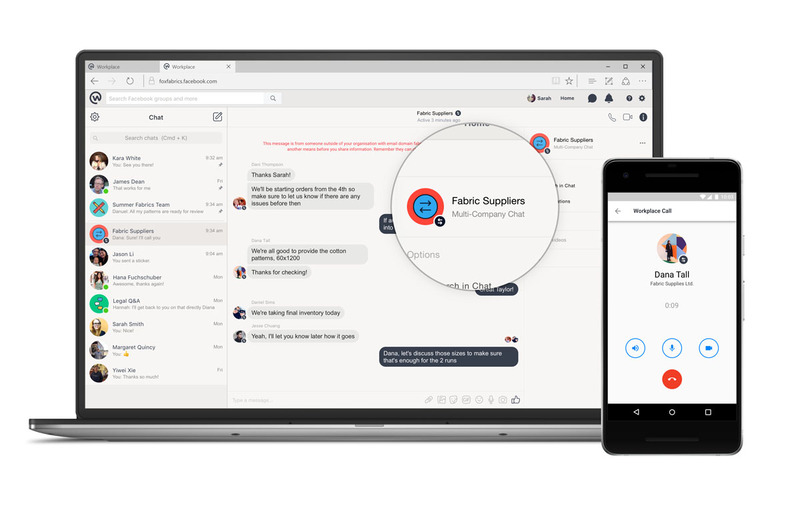The width and height of the screenshot is (800, 506).
Task: Tap Android back navigation triangle
Action: click(636, 412)
